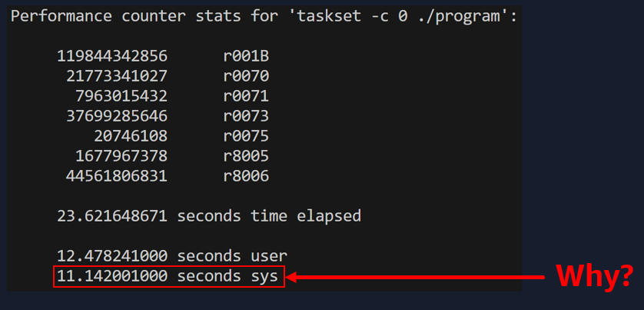Click the r0071 event name
Viewport: 644px width, 310px height.
[x=246, y=96]
